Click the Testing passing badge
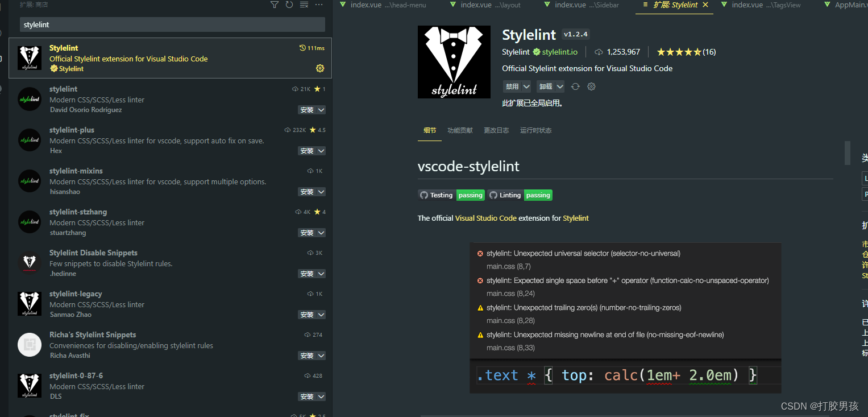The width and height of the screenshot is (868, 417). (x=451, y=195)
